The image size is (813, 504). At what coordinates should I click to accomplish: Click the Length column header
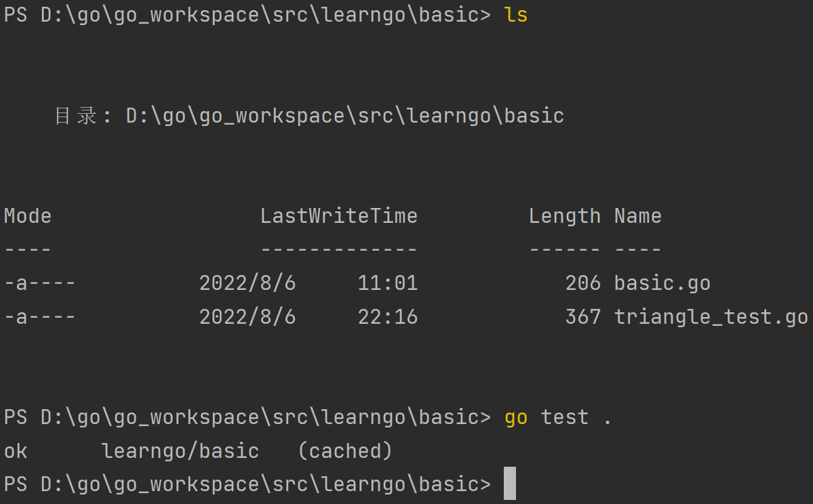tap(564, 216)
